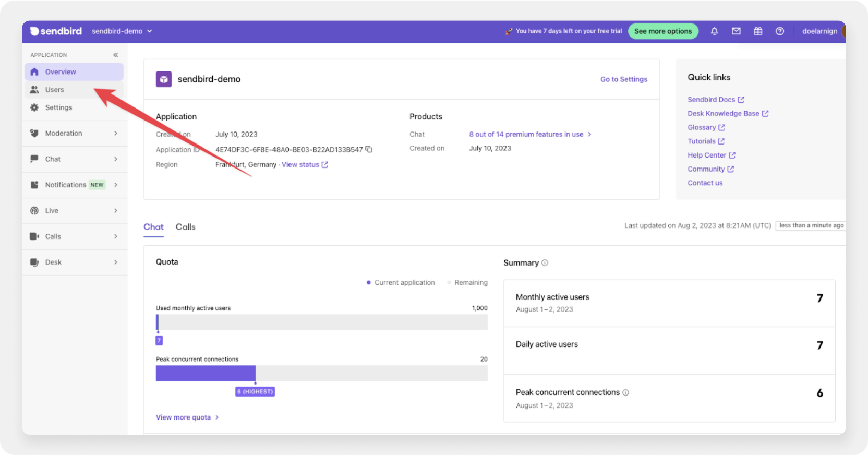Click the Calls video camera icon
The image size is (868, 455).
[x=34, y=236]
